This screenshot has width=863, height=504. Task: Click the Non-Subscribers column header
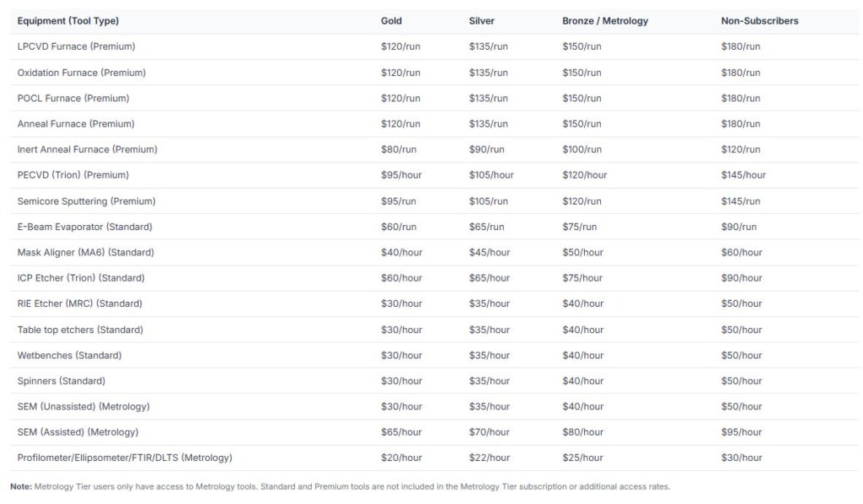pos(759,21)
